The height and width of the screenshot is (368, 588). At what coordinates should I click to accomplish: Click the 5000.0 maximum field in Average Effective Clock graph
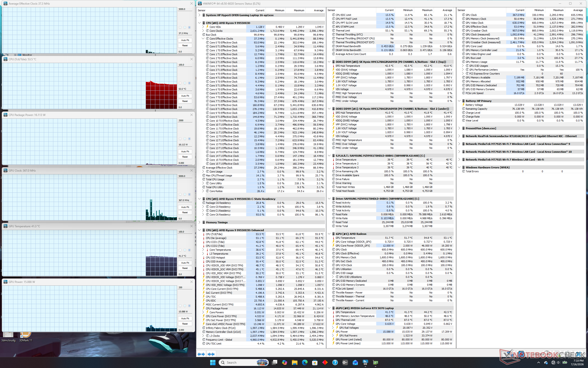(185, 9)
